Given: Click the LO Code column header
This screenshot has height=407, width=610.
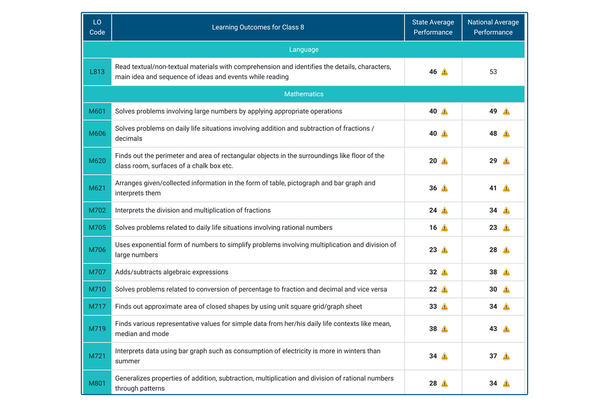Looking at the screenshot, I should (x=97, y=26).
